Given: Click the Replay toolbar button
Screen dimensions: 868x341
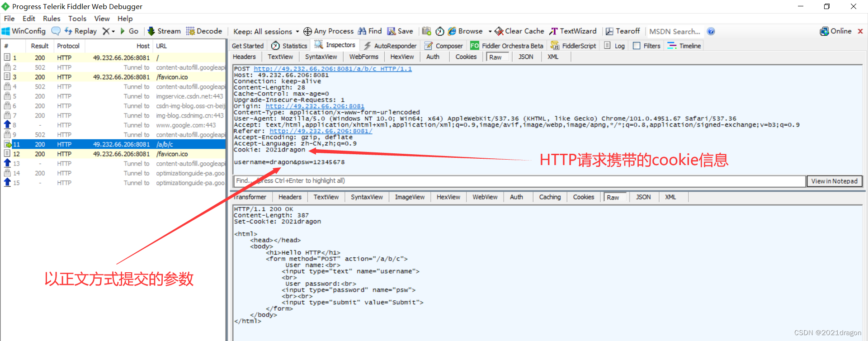Looking at the screenshot, I should (x=80, y=31).
